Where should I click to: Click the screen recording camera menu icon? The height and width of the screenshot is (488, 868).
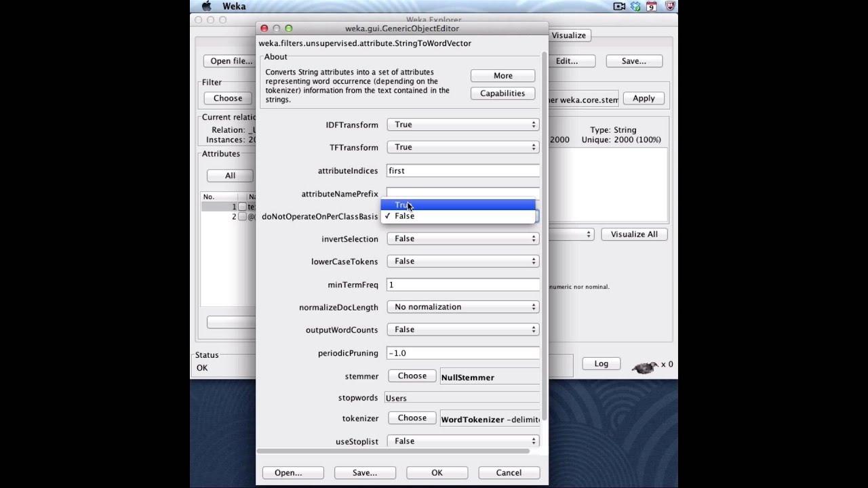tap(619, 6)
